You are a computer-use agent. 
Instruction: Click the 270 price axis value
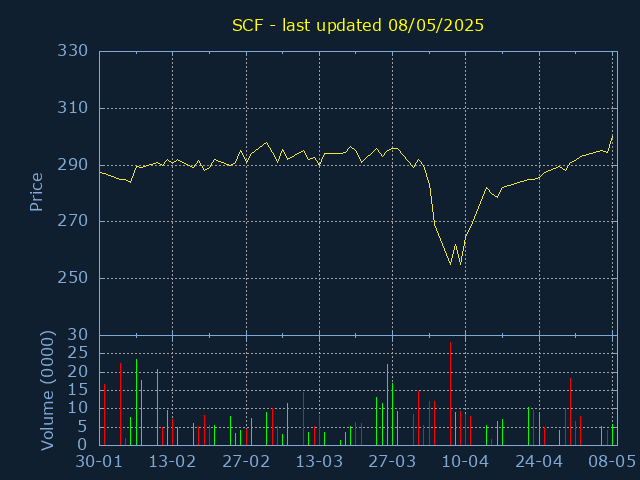73,221
